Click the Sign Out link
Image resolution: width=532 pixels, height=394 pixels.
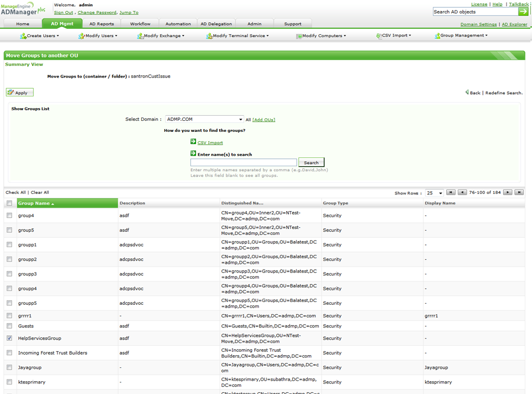[x=64, y=13]
